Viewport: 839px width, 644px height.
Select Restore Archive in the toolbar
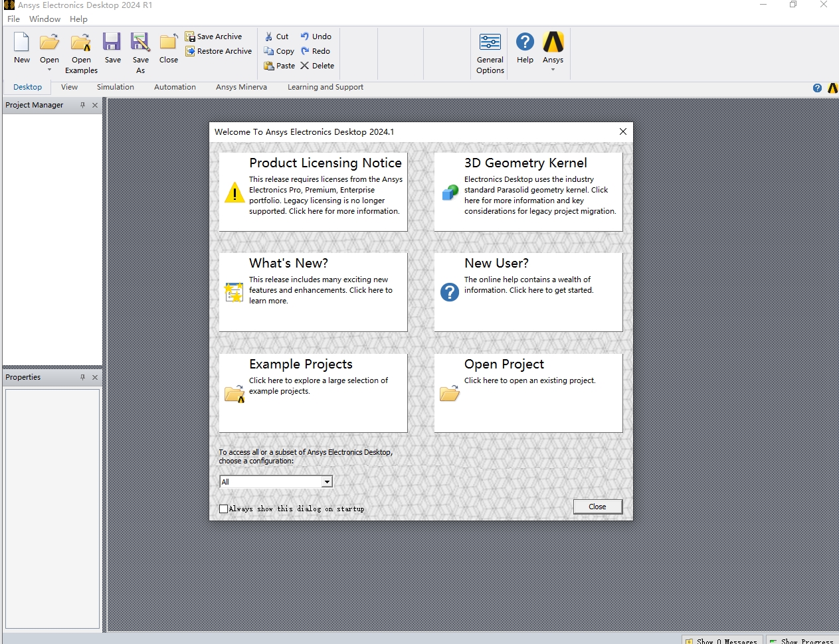(218, 51)
